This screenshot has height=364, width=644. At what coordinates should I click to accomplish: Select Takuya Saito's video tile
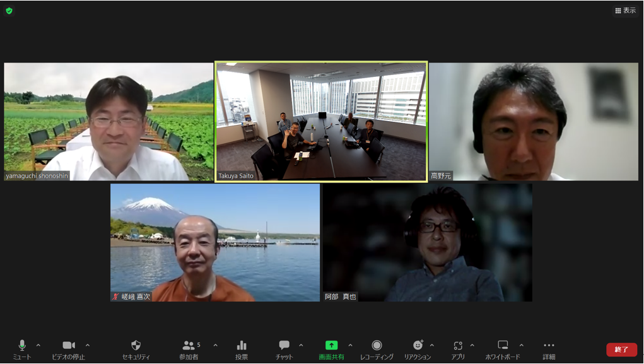[321, 121]
